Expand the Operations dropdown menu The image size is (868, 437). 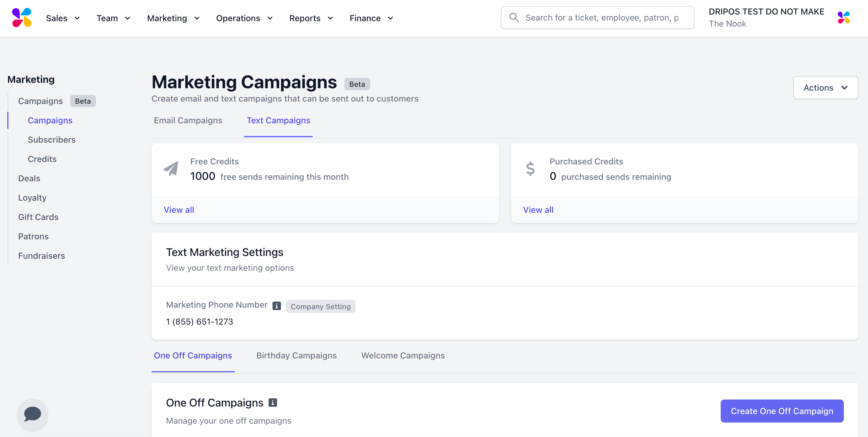coord(244,18)
